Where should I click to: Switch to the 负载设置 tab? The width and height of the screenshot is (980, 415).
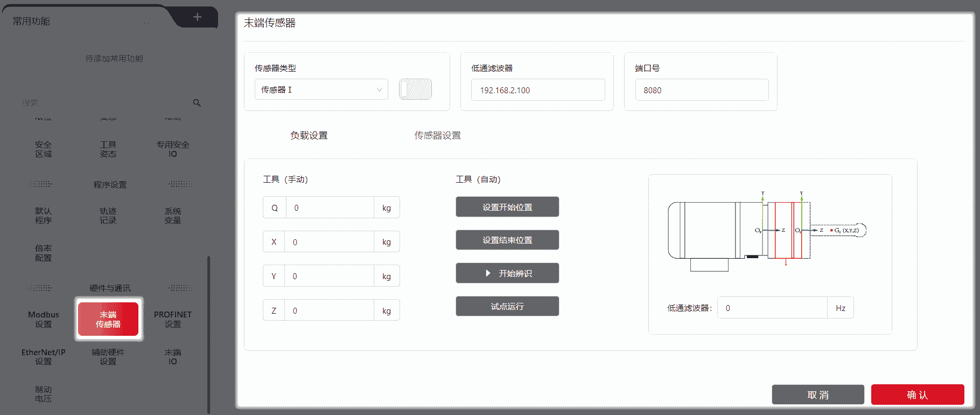(x=309, y=136)
